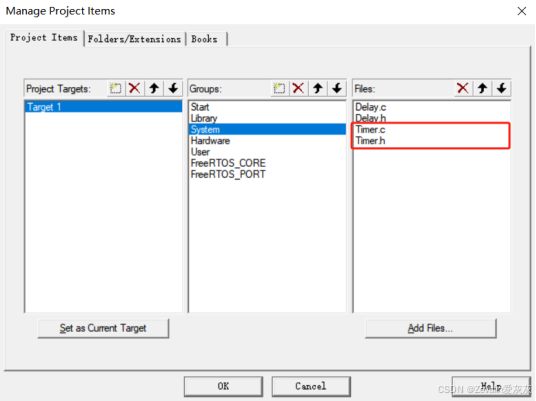Move project target up
This screenshot has width=536, height=401.
(x=154, y=89)
